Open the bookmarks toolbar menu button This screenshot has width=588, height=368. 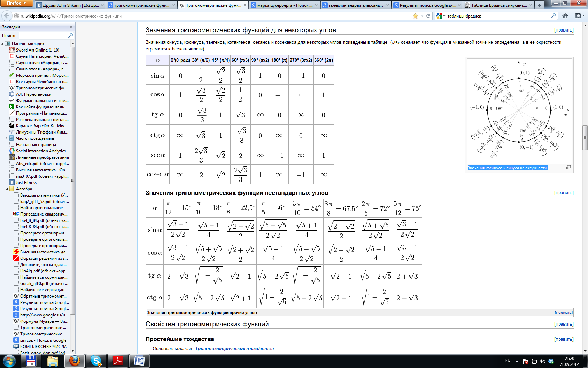(x=580, y=16)
